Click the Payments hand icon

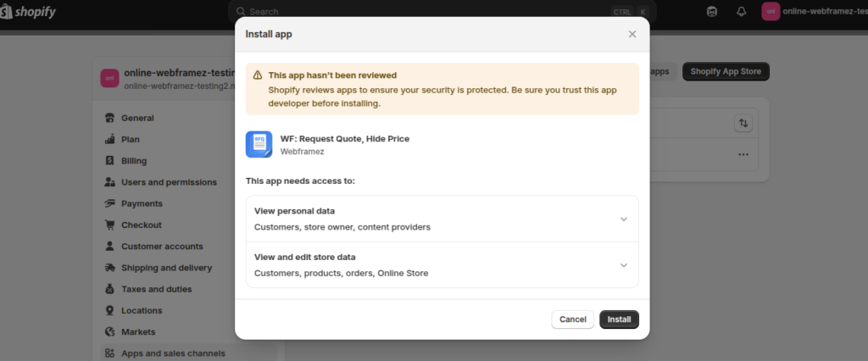pyautogui.click(x=109, y=203)
